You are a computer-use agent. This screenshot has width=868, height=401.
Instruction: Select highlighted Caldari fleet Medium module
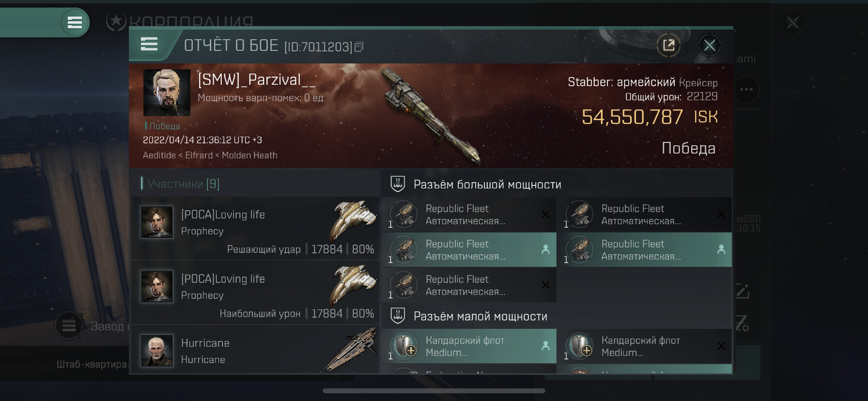469,346
